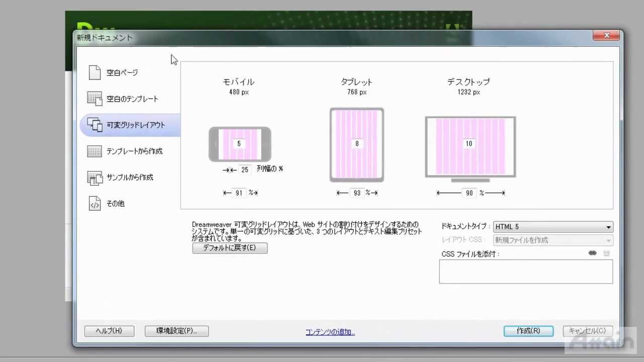Click the blank page document icon

pyautogui.click(x=95, y=73)
